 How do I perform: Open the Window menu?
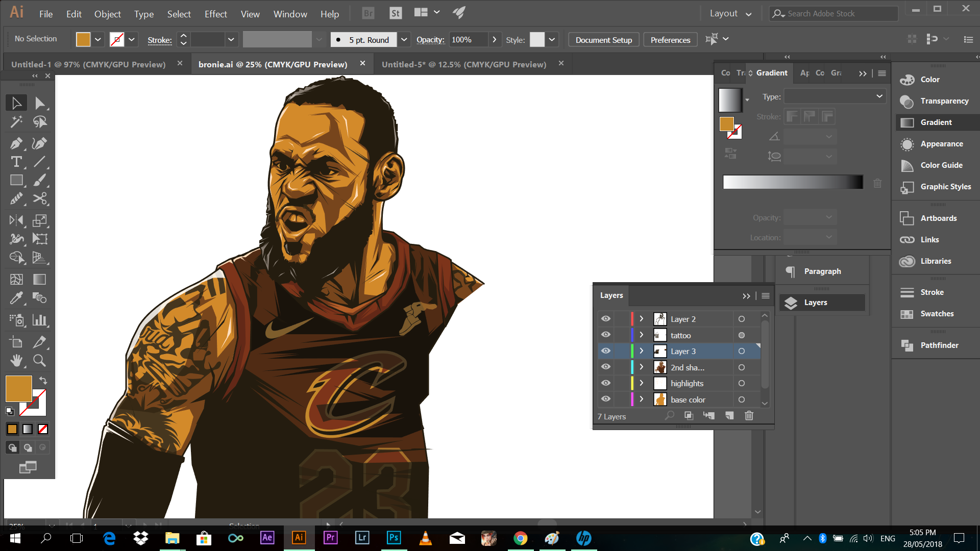[290, 14]
